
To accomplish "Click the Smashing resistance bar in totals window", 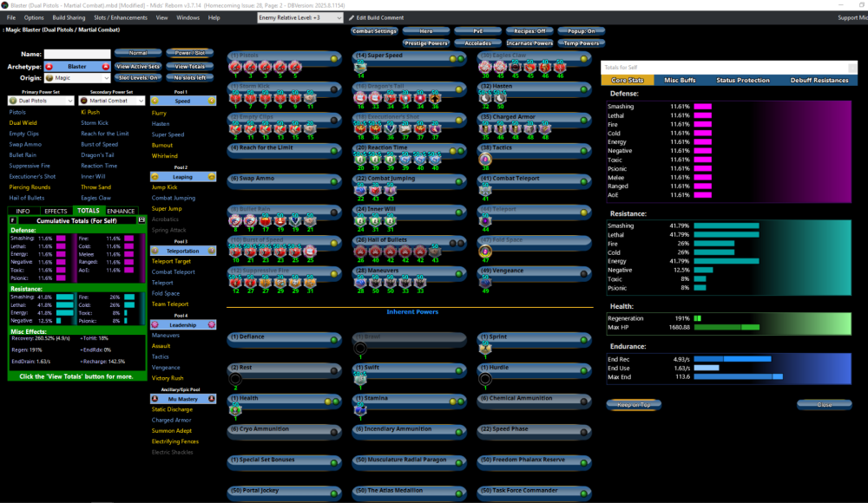I will click(x=727, y=225).
